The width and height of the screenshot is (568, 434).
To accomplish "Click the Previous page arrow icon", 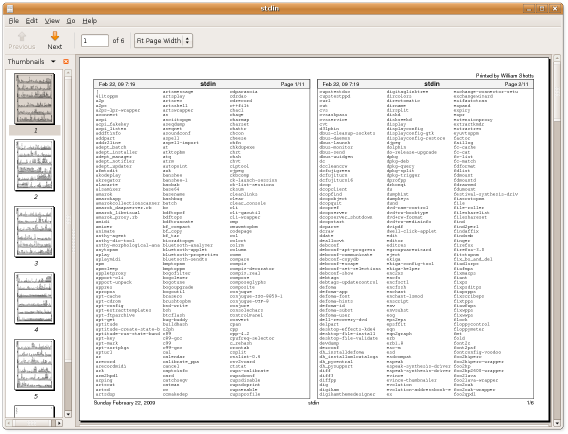I will click(22, 36).
